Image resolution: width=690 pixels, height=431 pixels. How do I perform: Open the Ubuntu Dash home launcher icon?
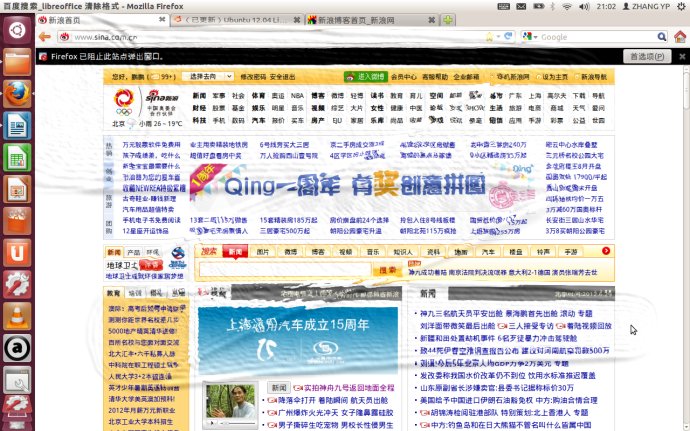coord(17,30)
